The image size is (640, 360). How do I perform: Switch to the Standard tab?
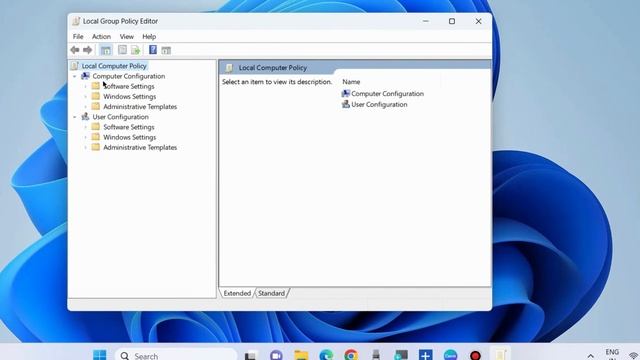point(271,293)
